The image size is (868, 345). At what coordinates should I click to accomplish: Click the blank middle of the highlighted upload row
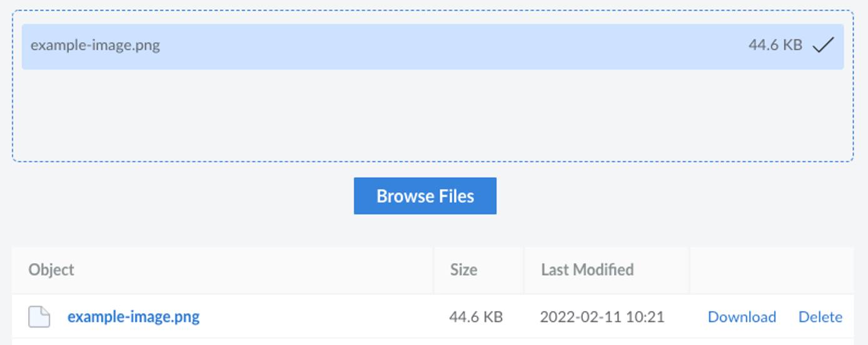coord(438,46)
